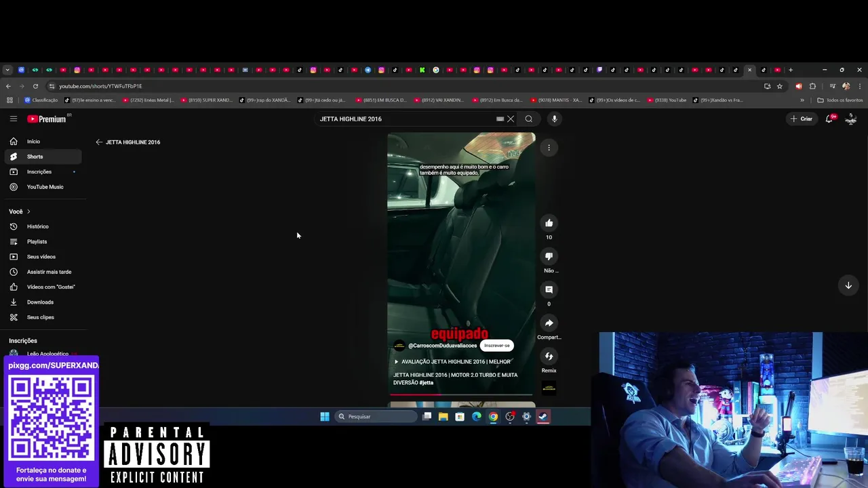Viewport: 868px width, 488px height.
Task: Open the Short's three-dot options menu
Action: 549,148
